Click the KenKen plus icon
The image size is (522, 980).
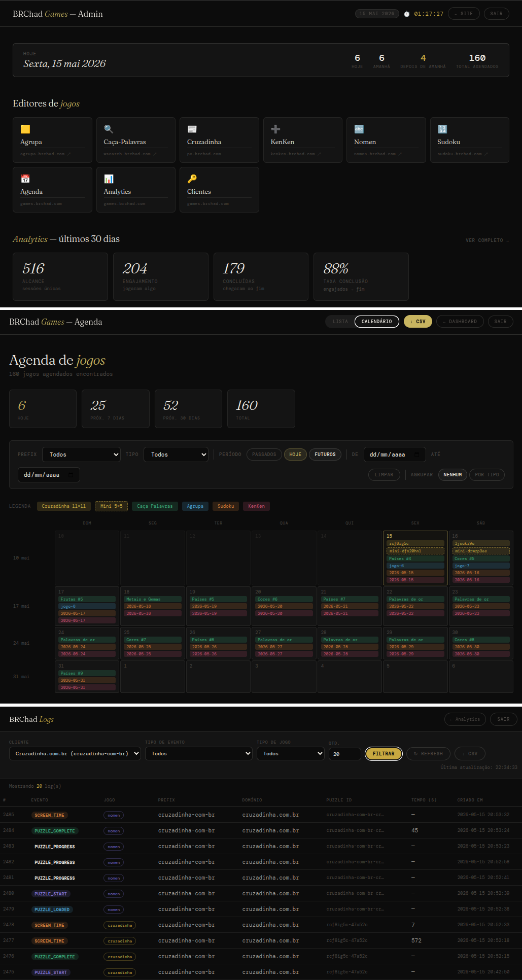tap(275, 129)
